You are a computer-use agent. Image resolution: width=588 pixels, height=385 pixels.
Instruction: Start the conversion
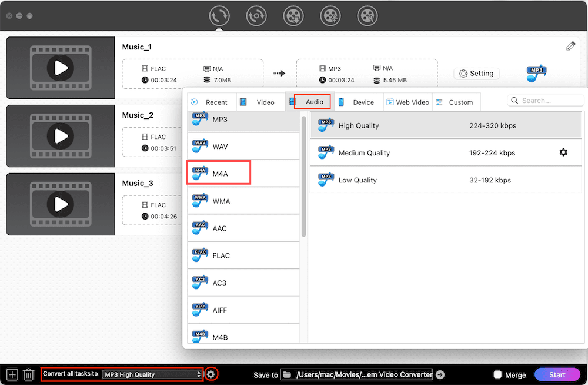557,374
